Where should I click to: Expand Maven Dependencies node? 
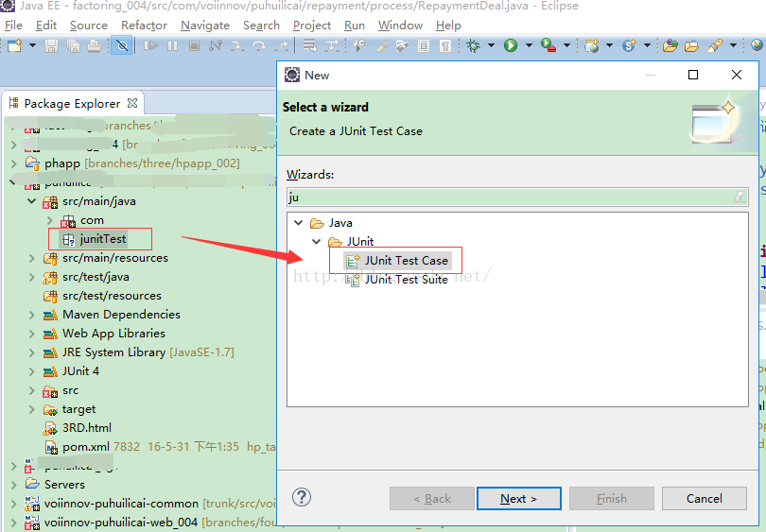[x=32, y=315]
